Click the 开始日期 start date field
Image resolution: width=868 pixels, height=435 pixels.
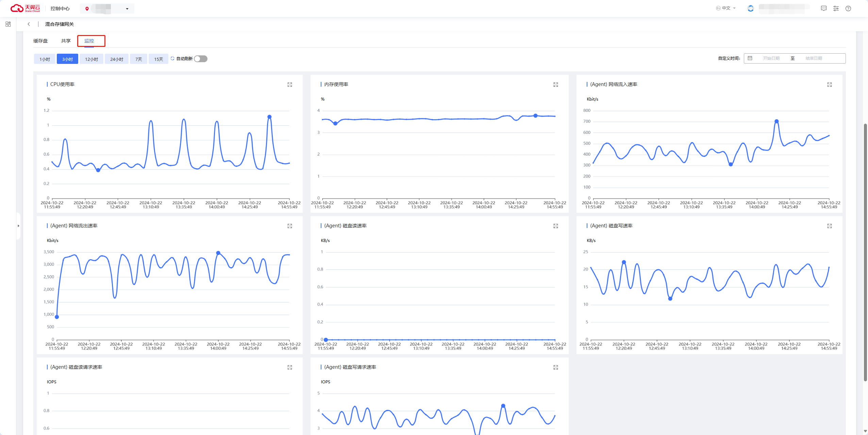coord(771,58)
